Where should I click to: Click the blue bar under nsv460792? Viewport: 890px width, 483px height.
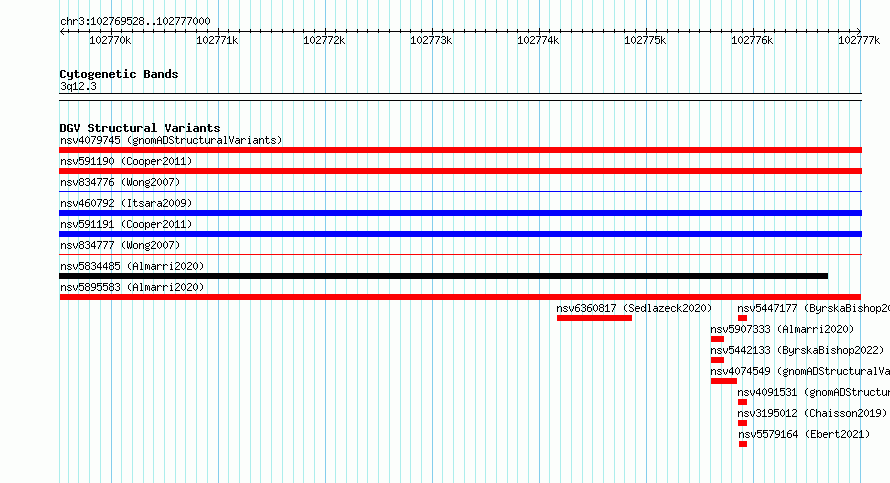pos(460,213)
